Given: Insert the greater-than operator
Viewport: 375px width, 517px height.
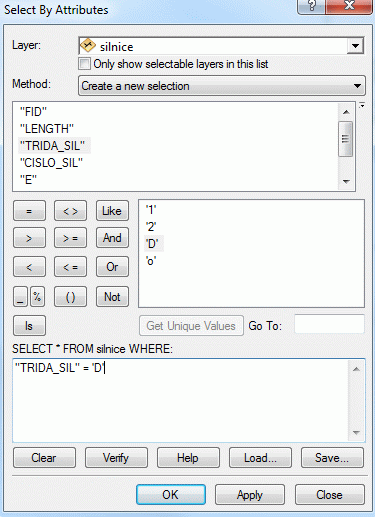Looking at the screenshot, I should click(29, 238).
